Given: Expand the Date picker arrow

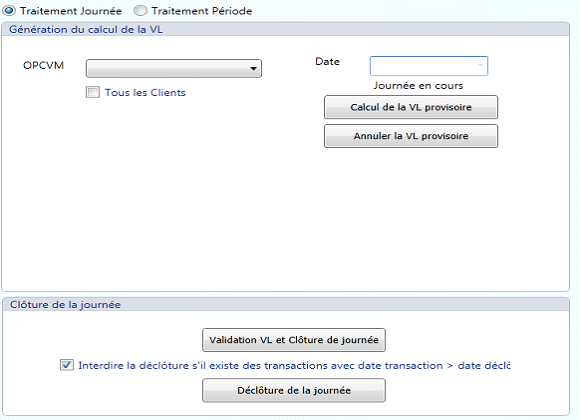Looking at the screenshot, I should click(480, 65).
